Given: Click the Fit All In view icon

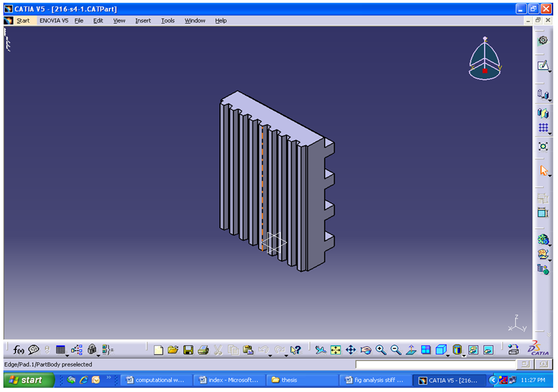Looking at the screenshot, I should 335,350.
